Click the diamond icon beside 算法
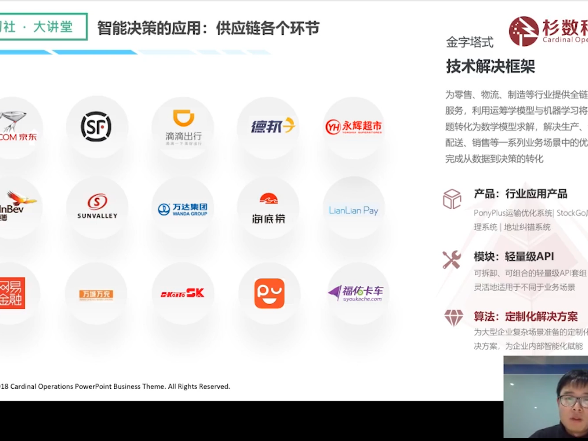Viewport: 588px width, 441px height. coord(454,318)
